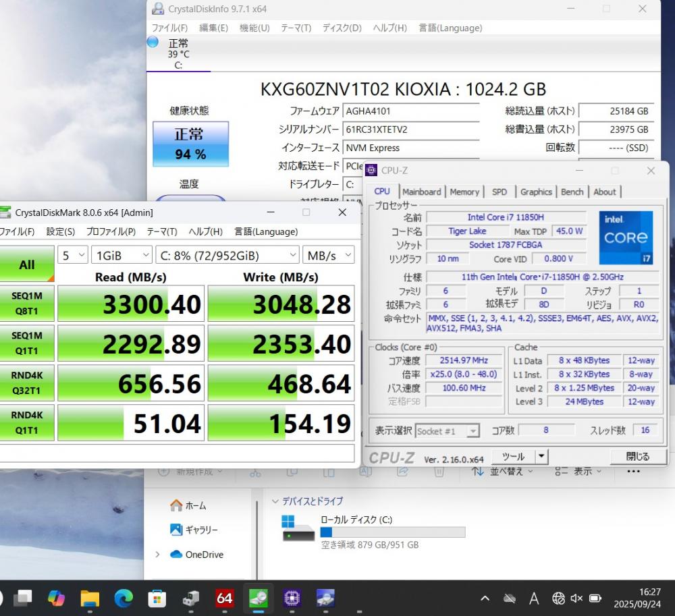Image resolution: width=675 pixels, height=616 pixels.
Task: Click the green All benchmark button
Action: pos(27,264)
